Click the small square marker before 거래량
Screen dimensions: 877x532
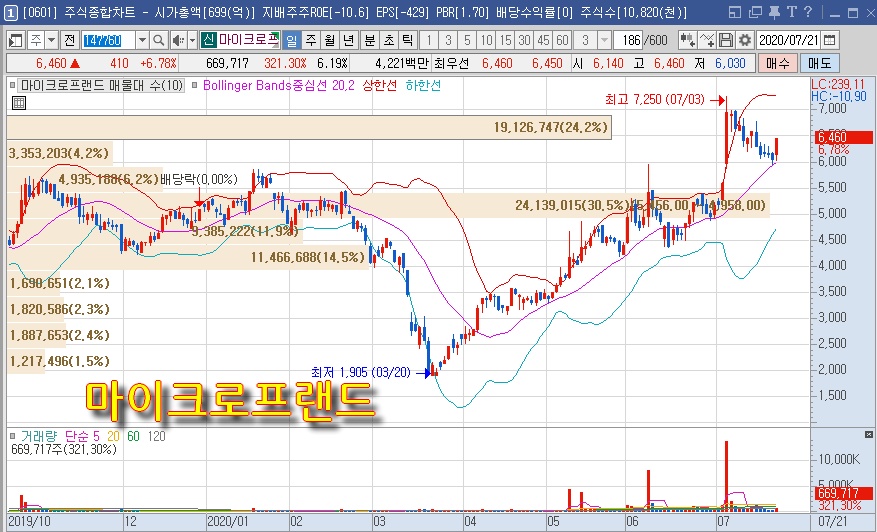[12, 436]
